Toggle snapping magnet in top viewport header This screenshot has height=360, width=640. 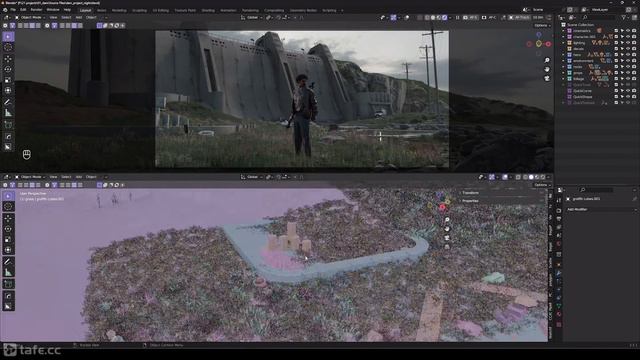pyautogui.click(x=278, y=18)
